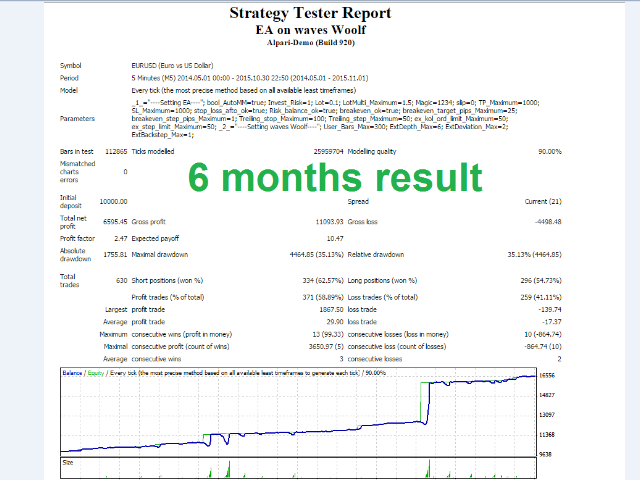Click the 'Every tick' Model description text
The width and height of the screenshot is (640, 480).
[x=244, y=91]
